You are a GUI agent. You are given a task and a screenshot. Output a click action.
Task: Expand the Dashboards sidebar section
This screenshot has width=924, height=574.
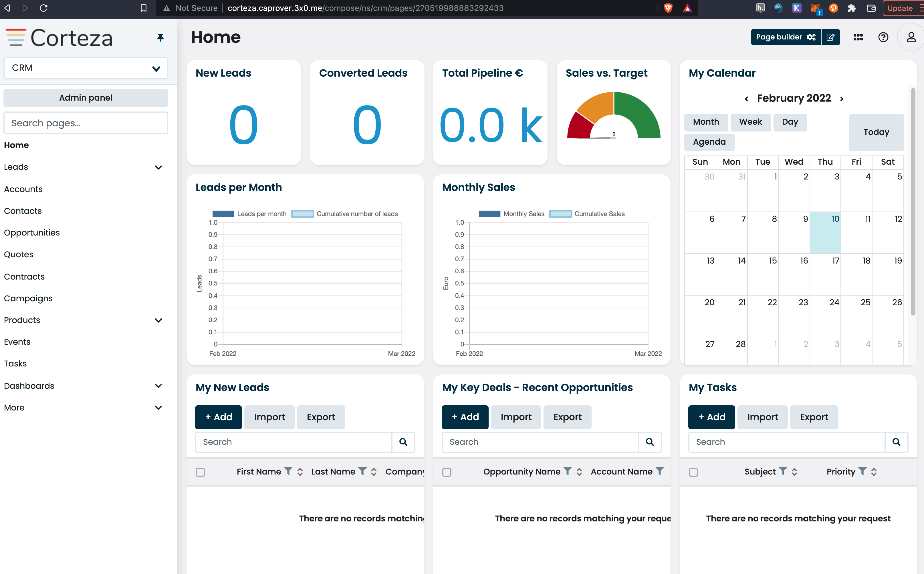click(x=158, y=386)
